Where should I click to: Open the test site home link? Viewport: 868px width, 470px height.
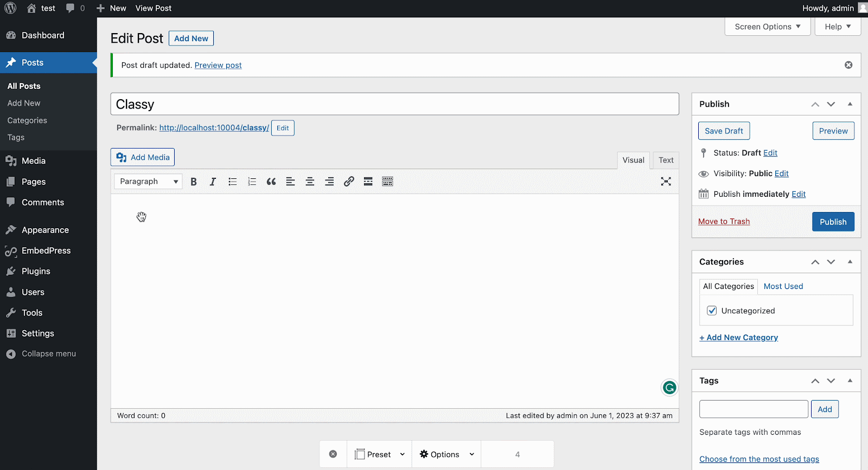[x=41, y=8]
